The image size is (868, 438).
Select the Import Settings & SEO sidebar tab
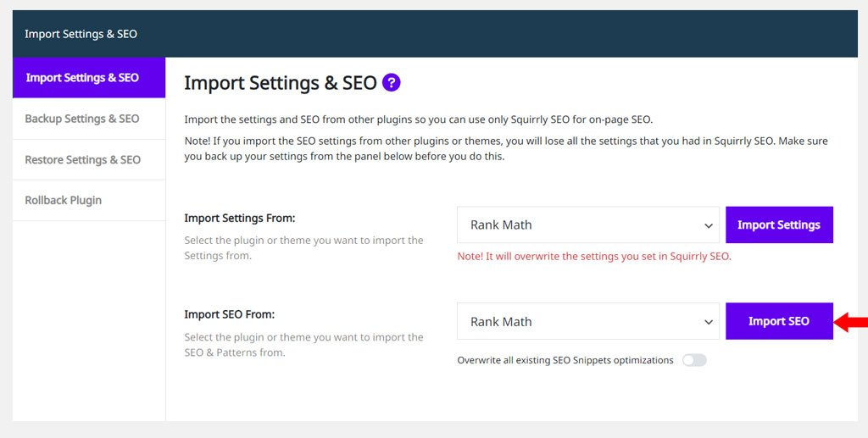point(89,77)
